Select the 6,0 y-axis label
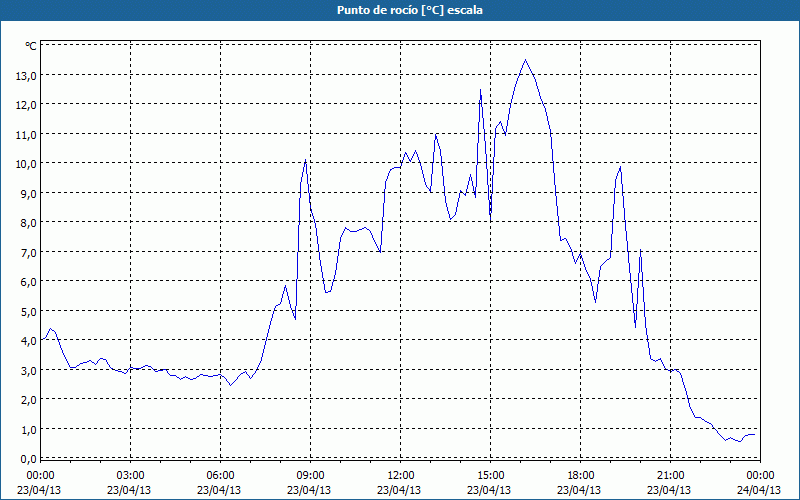800x500 pixels. (x=28, y=282)
